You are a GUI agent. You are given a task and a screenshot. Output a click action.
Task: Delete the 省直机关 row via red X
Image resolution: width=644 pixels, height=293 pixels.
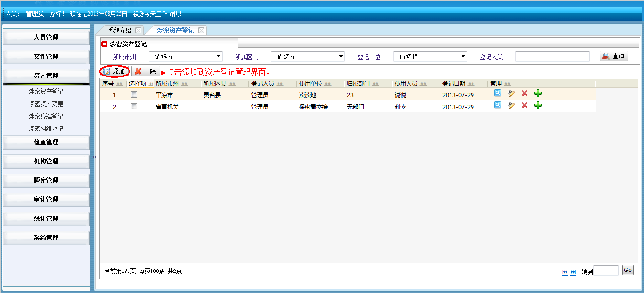(525, 105)
